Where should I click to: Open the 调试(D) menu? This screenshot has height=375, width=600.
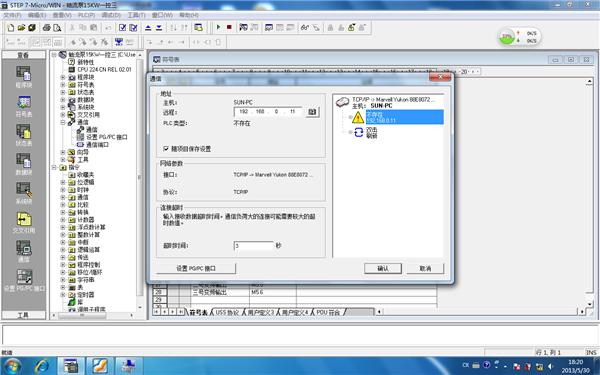tap(111, 15)
